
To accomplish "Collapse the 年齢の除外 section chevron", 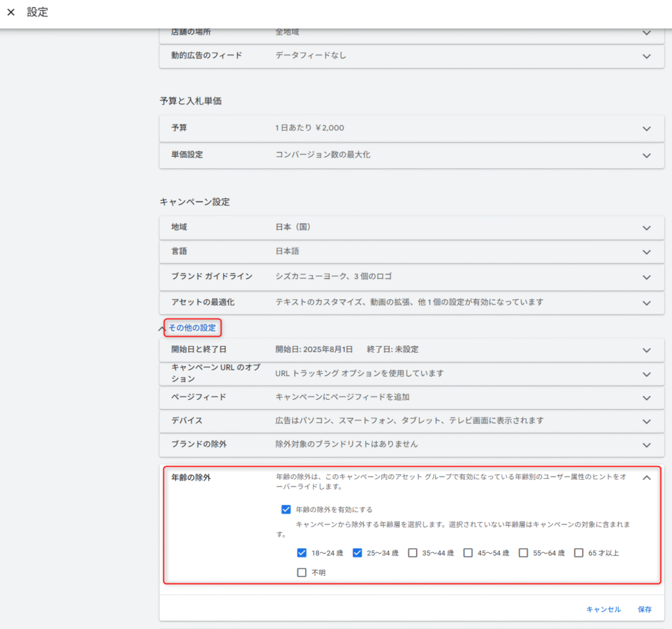I will 646,477.
